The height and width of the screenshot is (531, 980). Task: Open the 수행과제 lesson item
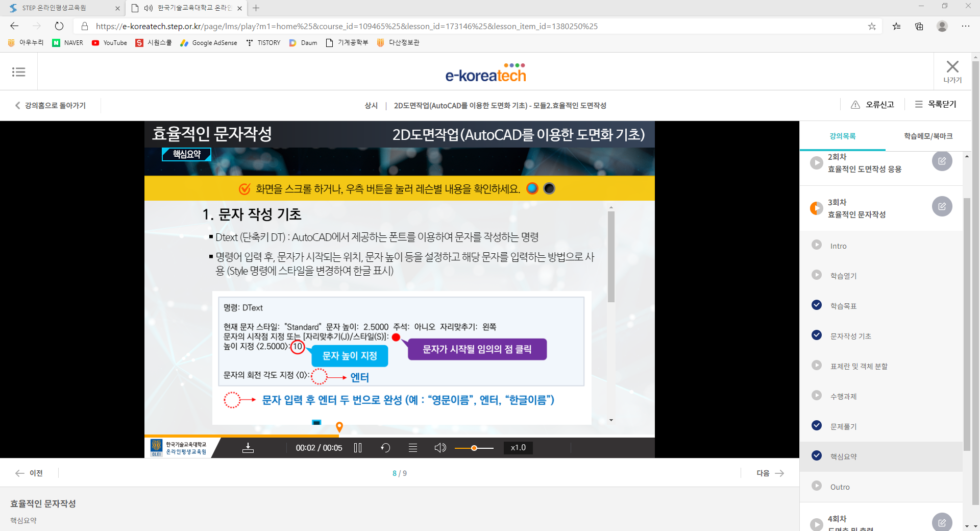coord(843,396)
